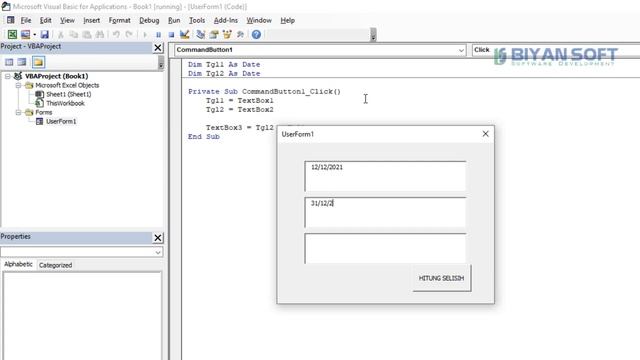Screen dimensions: 640x360
Task: Open the Window menu
Action: pyautogui.click(x=259, y=20)
